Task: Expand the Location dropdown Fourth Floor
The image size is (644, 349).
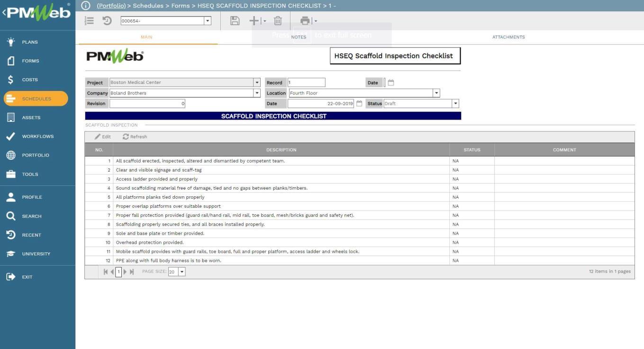Action: (x=436, y=93)
